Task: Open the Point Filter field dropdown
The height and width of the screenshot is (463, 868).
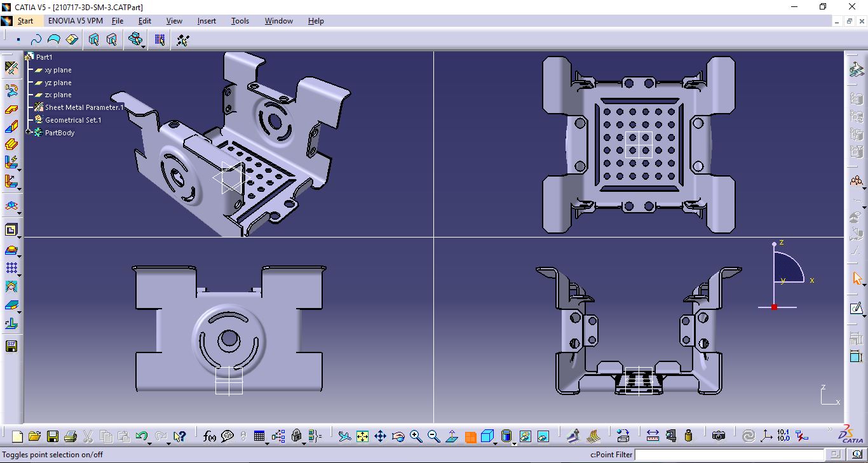Action: click(834, 455)
